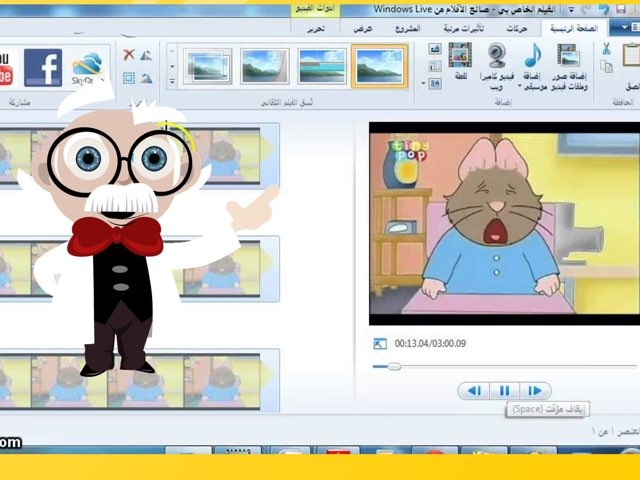Open the blue application menu button
The height and width of the screenshot is (480, 640).
[625, 28]
